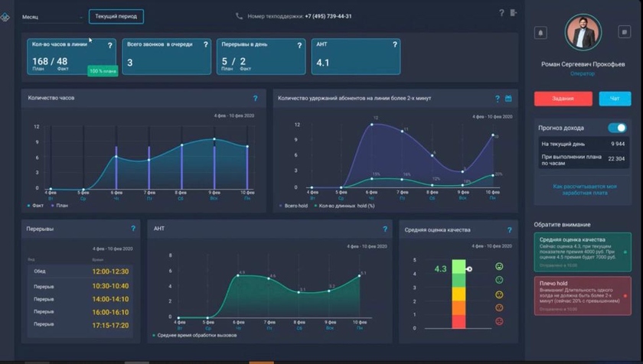Open the 'Месяц' period dropdown
The height and width of the screenshot is (364, 643).
click(53, 16)
